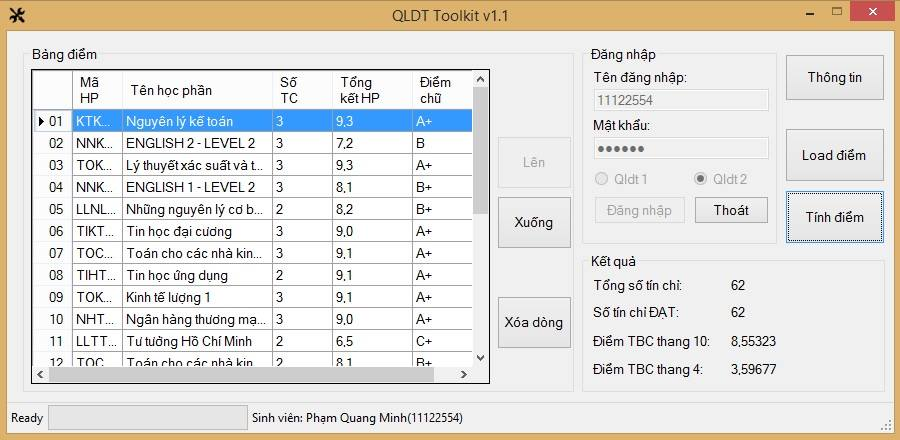900x440 pixels.
Task: Select the Tin học đại cương row
Action: [x=197, y=231]
